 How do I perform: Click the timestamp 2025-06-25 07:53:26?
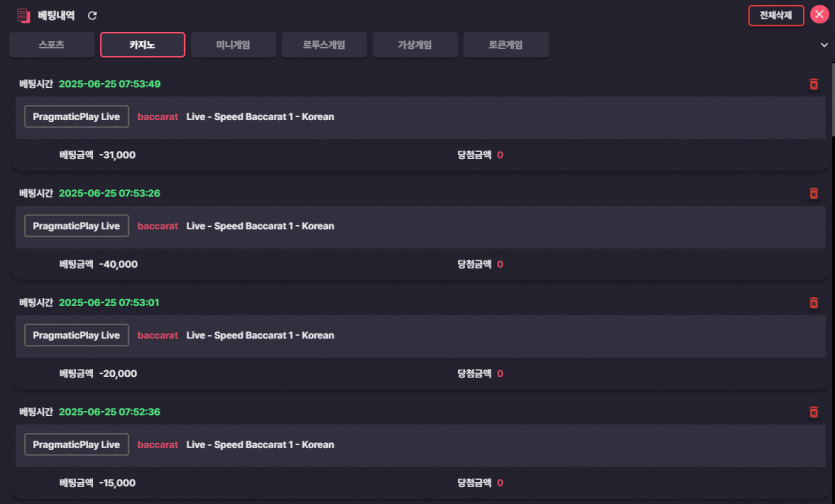110,193
